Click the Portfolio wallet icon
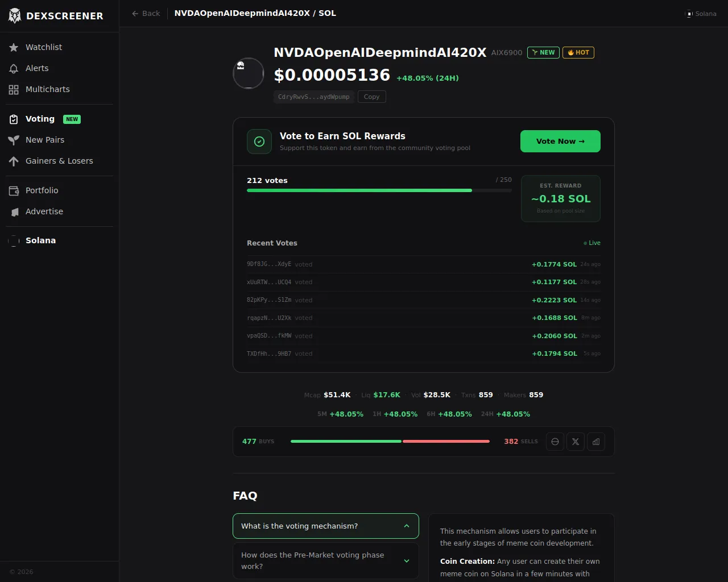728x582 pixels. (14, 190)
